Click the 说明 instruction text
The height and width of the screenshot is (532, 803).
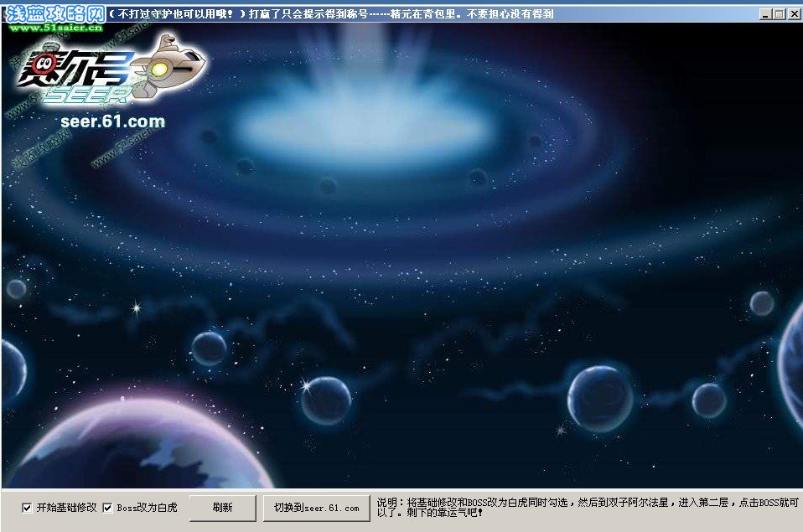pyautogui.click(x=588, y=507)
